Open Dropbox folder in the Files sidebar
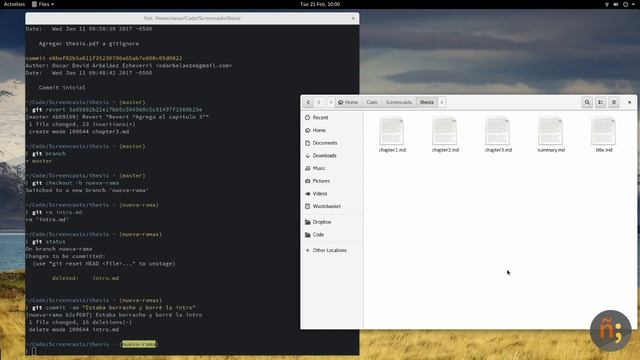 pyautogui.click(x=331, y=222)
